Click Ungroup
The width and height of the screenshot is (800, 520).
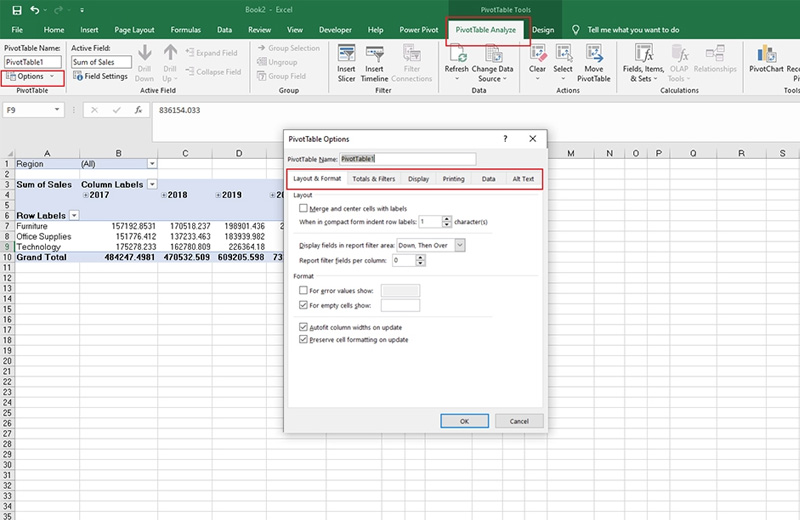[277, 62]
